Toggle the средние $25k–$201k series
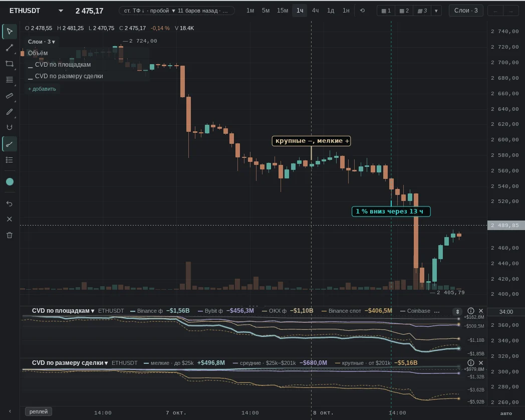 pos(280,363)
